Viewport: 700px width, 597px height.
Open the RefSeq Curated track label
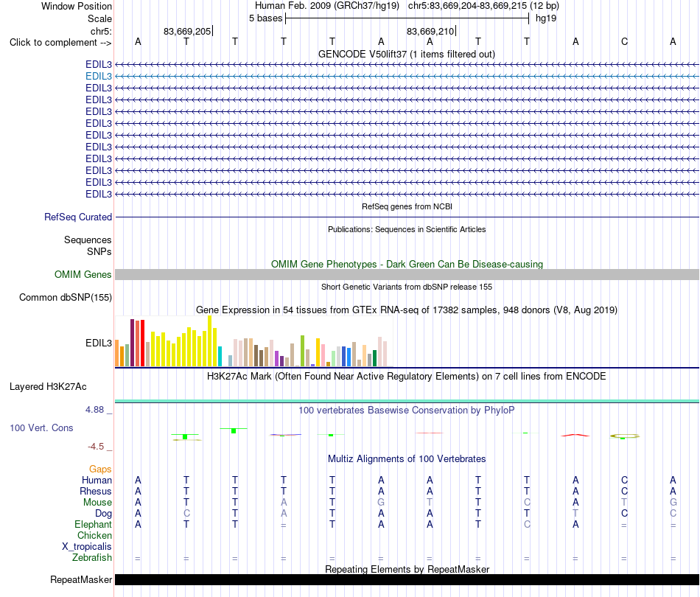(x=78, y=217)
